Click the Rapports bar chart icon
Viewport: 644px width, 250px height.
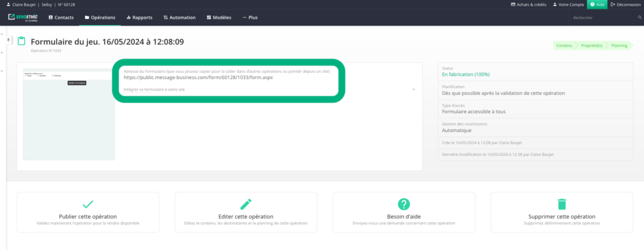click(x=128, y=18)
